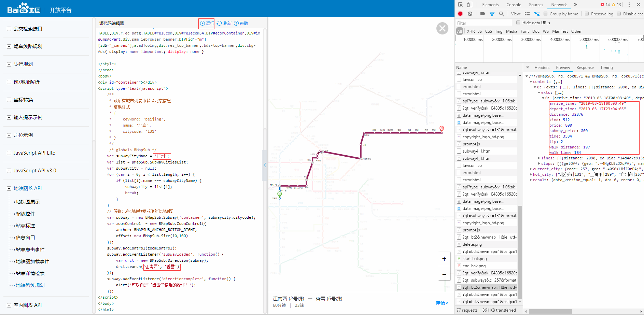This screenshot has height=315, width=644.
Task: Expand the current_city node in Preview
Action: pyautogui.click(x=531, y=169)
